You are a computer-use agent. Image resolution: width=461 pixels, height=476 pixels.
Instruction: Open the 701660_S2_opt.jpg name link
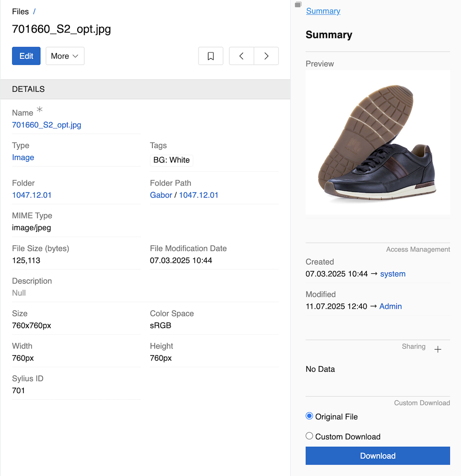(x=47, y=125)
